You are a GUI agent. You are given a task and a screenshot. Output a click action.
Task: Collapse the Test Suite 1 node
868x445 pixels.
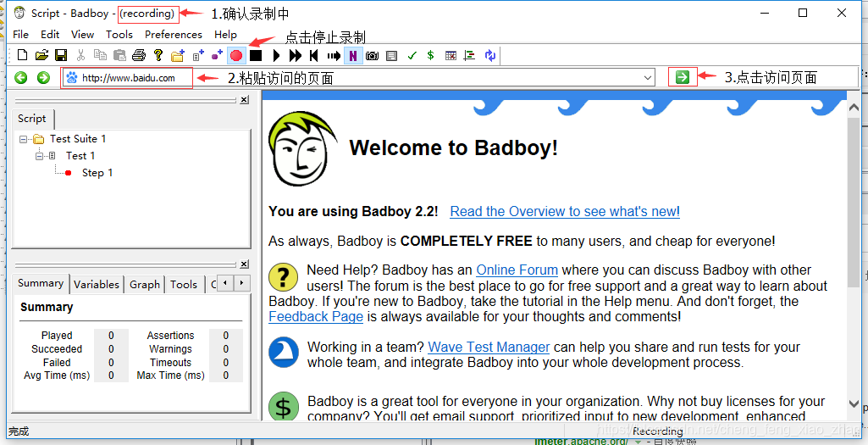point(23,139)
